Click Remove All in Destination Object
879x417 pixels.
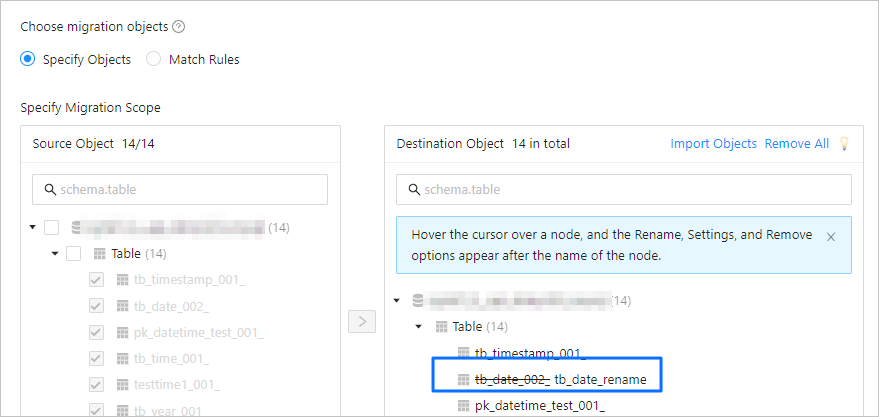[796, 144]
